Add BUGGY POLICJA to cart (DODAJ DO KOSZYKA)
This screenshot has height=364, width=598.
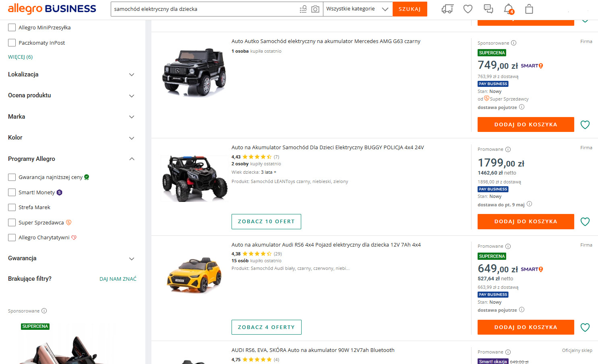pos(526,222)
